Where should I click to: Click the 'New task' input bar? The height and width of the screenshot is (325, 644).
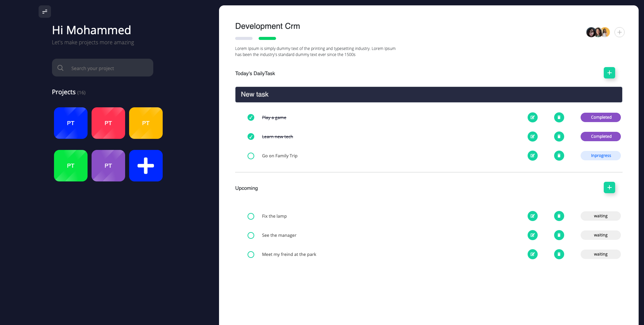[429, 95]
